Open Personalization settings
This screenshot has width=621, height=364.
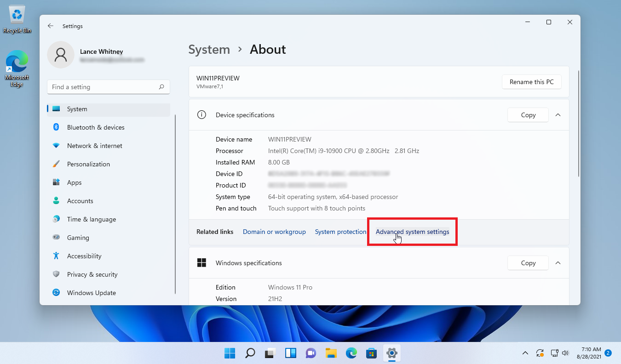point(109,164)
